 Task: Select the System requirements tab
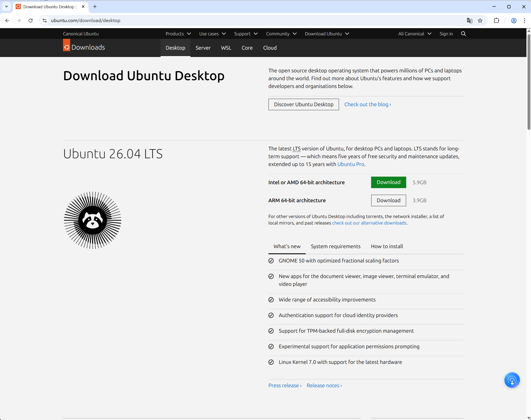point(335,246)
